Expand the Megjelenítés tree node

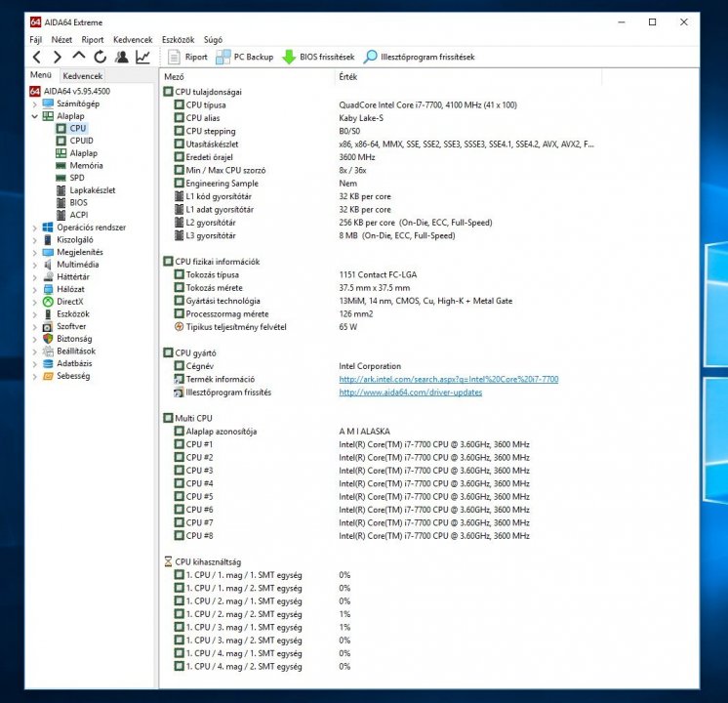tap(35, 253)
